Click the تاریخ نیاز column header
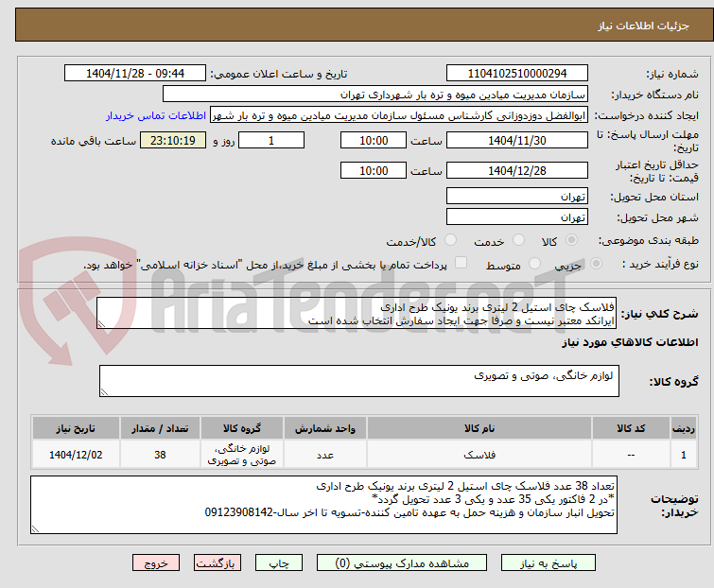 point(76,428)
